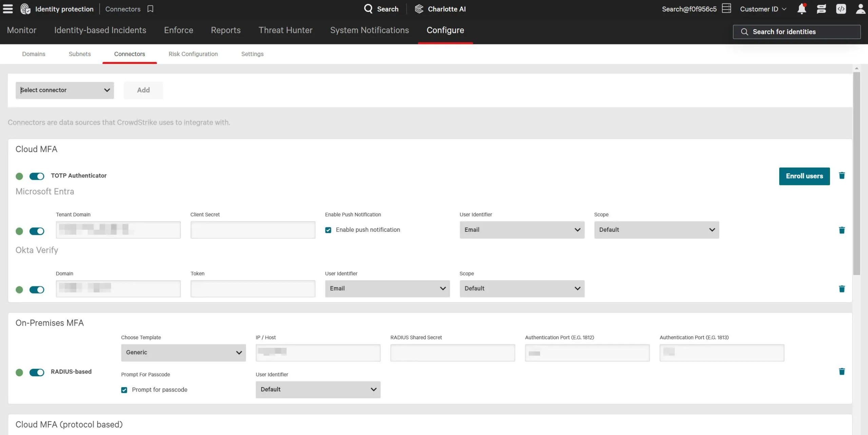The image size is (868, 435).
Task: Click Okta Verify green status indicator
Action: (19, 290)
